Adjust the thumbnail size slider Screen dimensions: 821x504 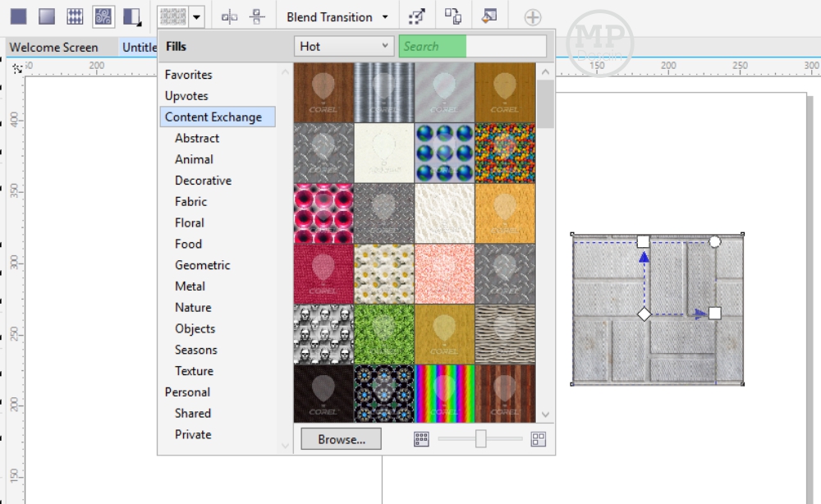click(x=479, y=439)
